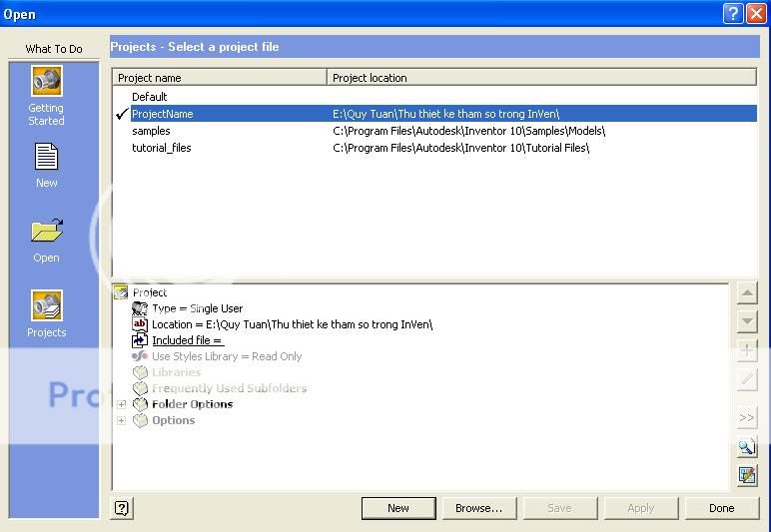
Task: Click the New document icon in sidebar
Action: (47, 156)
